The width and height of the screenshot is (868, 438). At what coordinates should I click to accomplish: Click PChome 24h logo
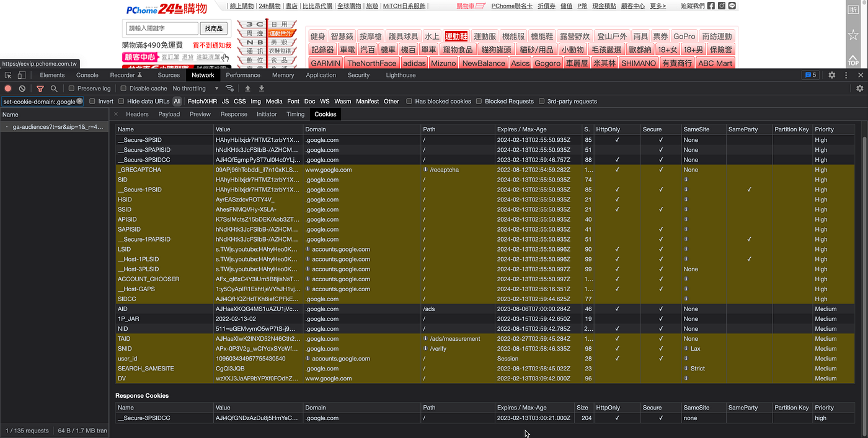166,9
